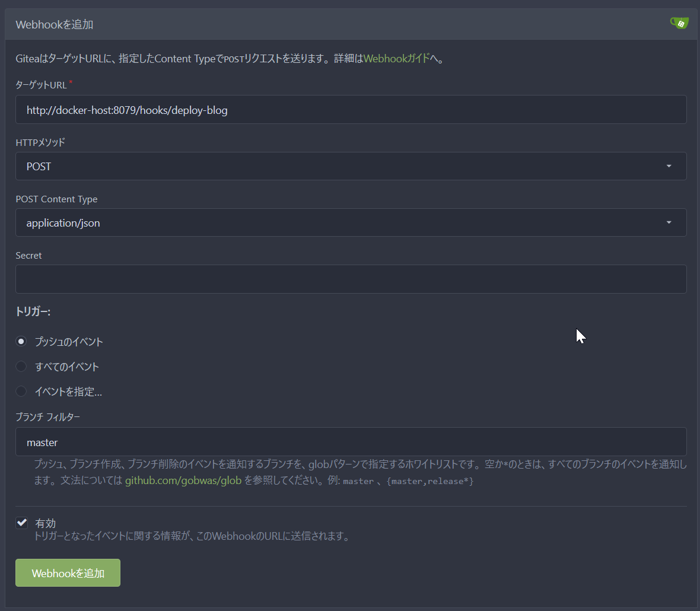The width and height of the screenshot is (700, 611).
Task: Open the github.com/gobwas/glob link
Action: tap(183, 480)
